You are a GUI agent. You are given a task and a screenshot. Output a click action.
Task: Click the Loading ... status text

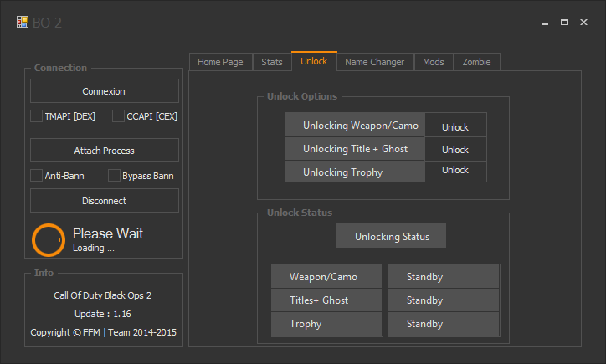click(94, 248)
